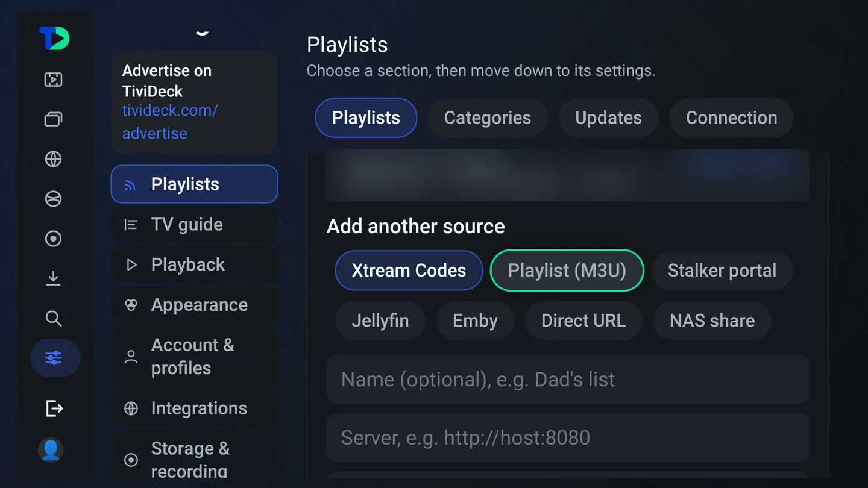
Task: Select the settings sliders icon
Action: [x=55, y=358]
